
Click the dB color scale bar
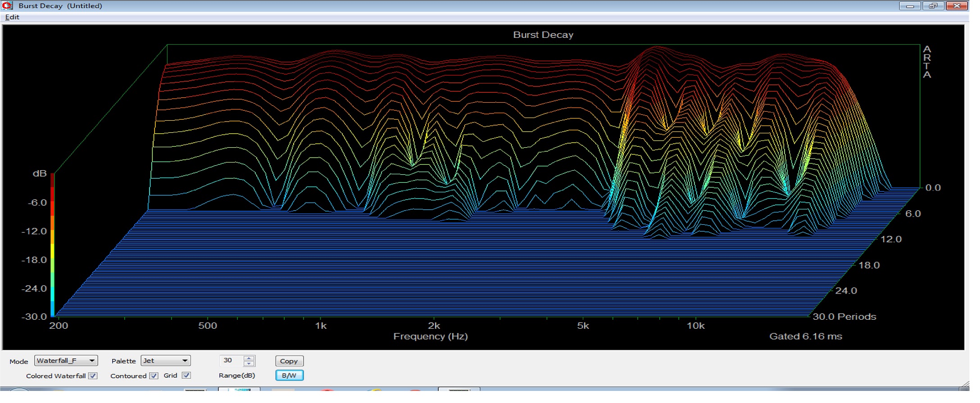coord(52,245)
